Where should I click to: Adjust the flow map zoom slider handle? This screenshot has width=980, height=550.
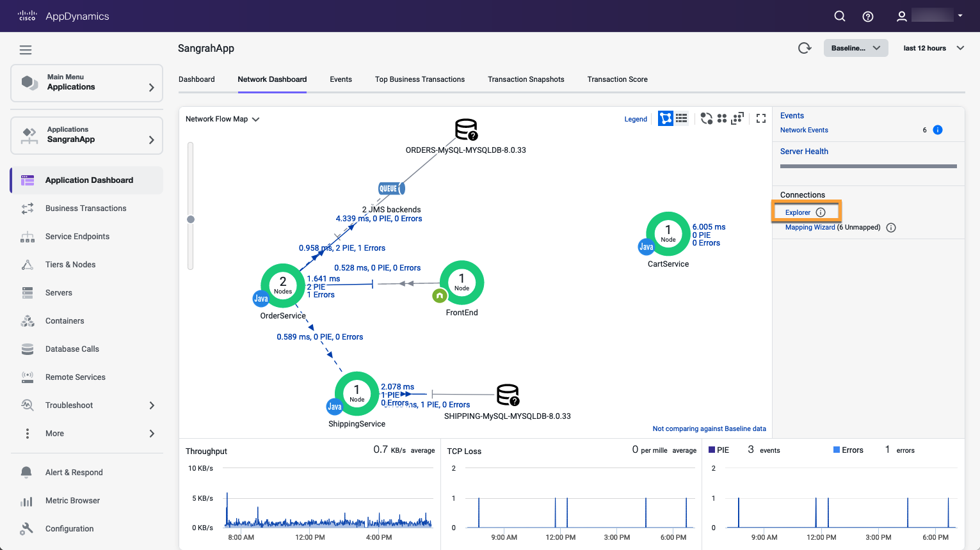tap(190, 219)
